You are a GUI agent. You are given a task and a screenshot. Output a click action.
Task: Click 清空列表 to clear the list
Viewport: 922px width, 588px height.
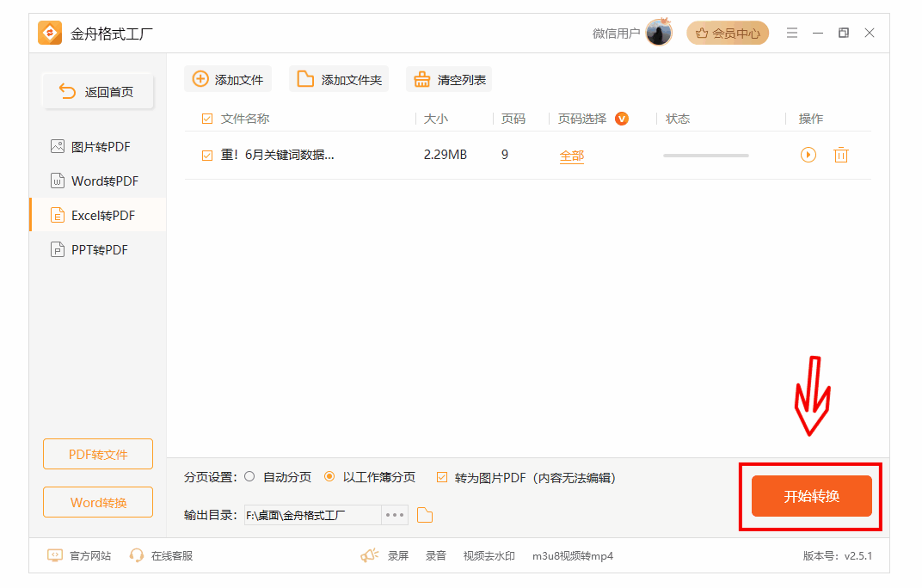(449, 80)
